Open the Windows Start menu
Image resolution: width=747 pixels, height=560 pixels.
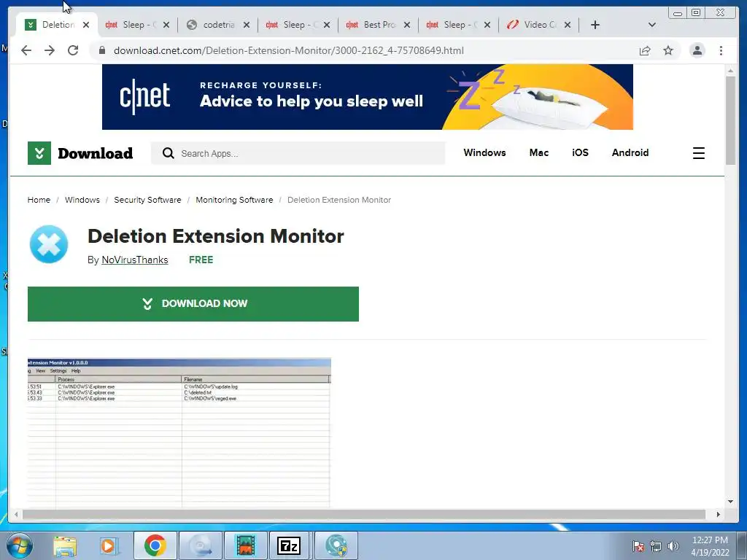(20, 545)
